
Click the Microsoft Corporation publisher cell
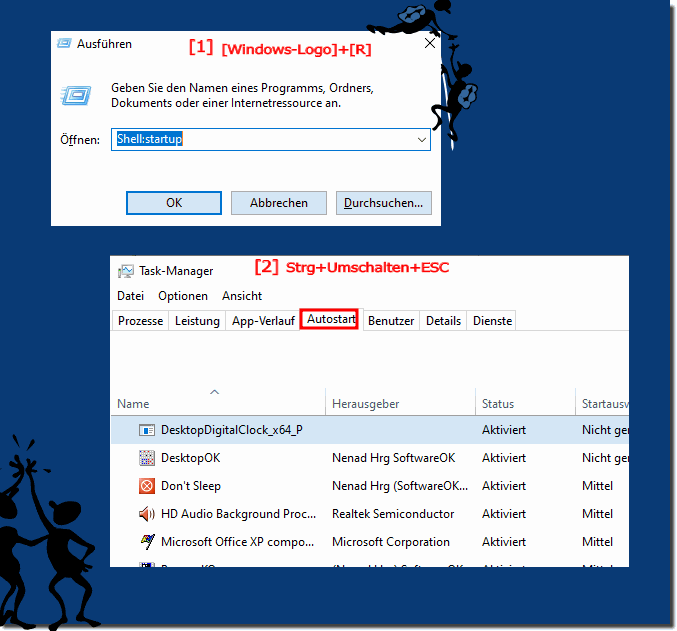(391, 542)
